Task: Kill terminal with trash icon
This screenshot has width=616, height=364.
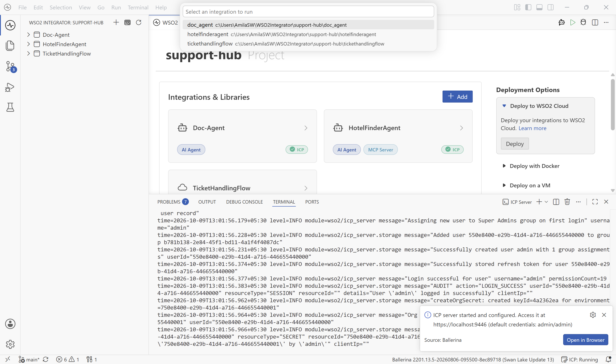Action: (x=567, y=202)
